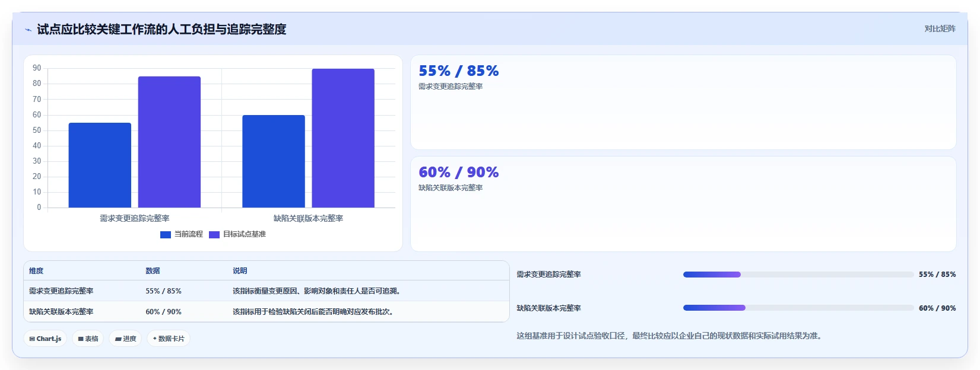Click the 缺陷关联版本完整率 label in the data card
Viewport: 980px width, 370px height.
451,188
